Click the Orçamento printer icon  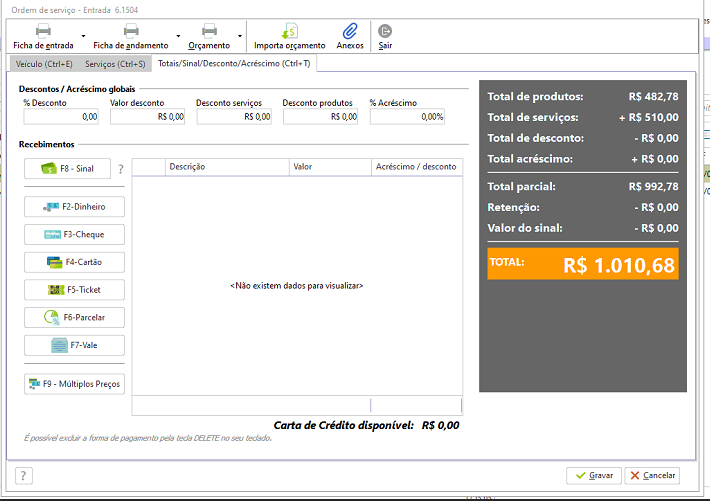coord(209,31)
